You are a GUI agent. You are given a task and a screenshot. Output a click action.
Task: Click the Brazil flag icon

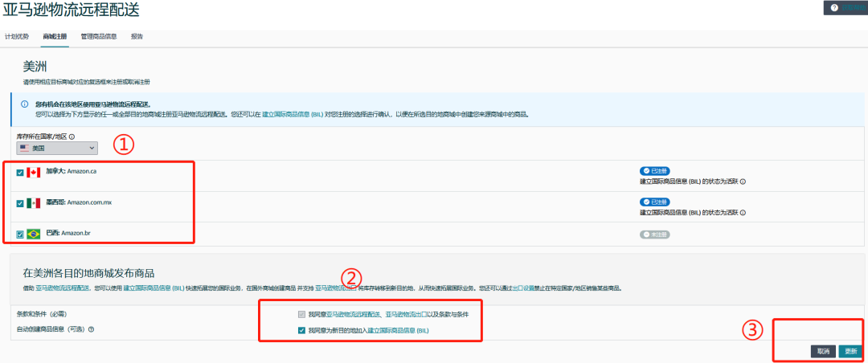coord(33,234)
